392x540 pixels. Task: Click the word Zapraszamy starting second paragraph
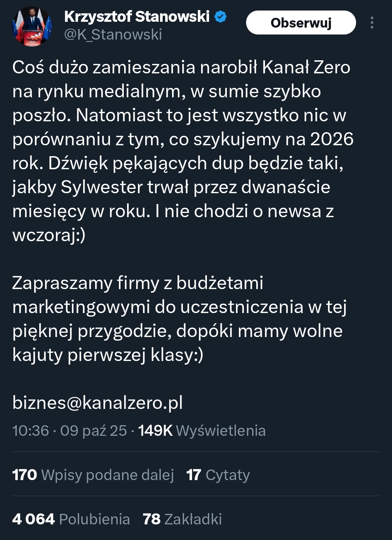click(62, 283)
